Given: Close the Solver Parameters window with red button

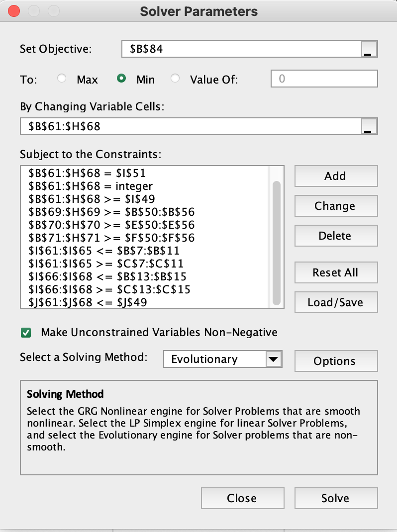Looking at the screenshot, I should point(14,11).
